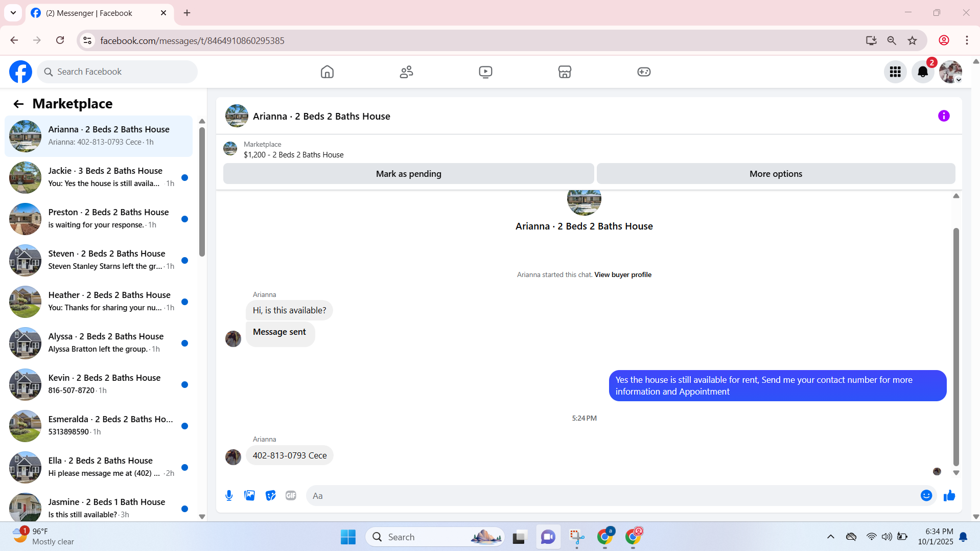Send a thumbs-up like
980x551 pixels.
[x=949, y=495]
